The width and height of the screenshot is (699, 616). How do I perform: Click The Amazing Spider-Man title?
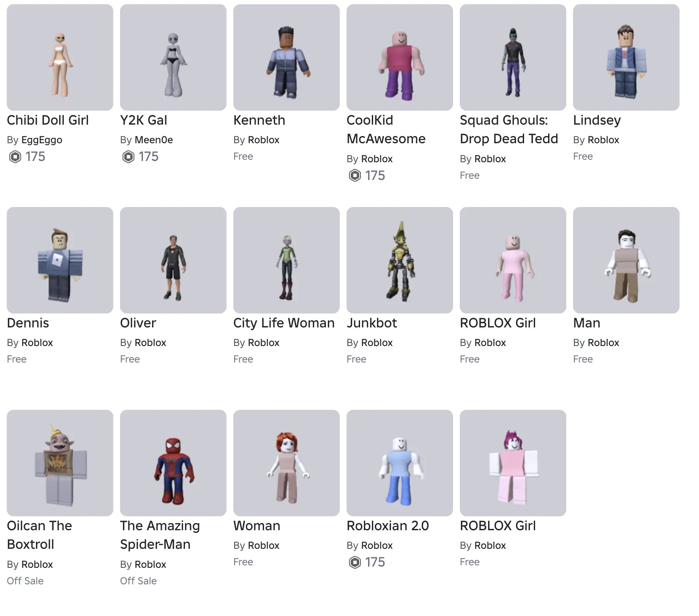point(160,535)
